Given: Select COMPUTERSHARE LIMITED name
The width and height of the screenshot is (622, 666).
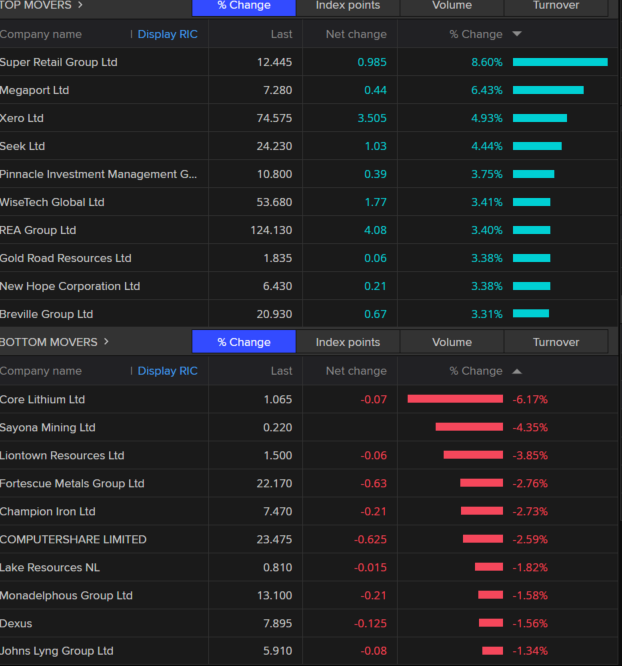Looking at the screenshot, I should click(x=73, y=539).
